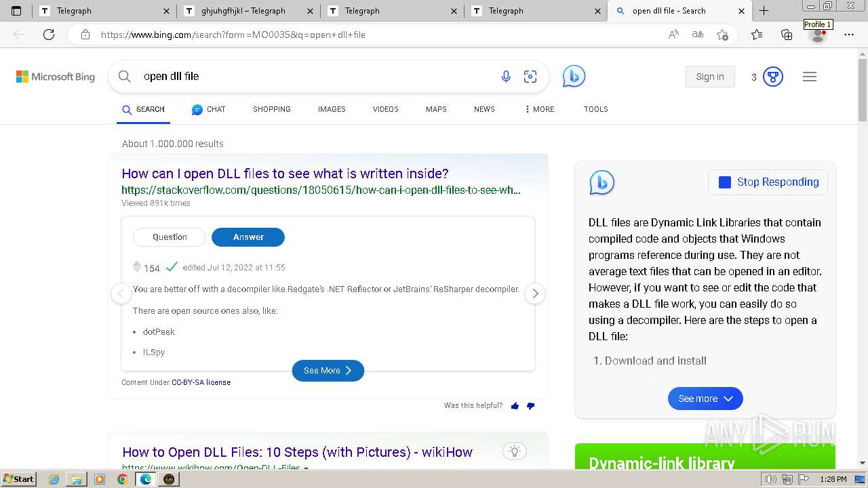Select the IMAGES search tab
Viewport: 868px width, 488px height.
coord(332,109)
